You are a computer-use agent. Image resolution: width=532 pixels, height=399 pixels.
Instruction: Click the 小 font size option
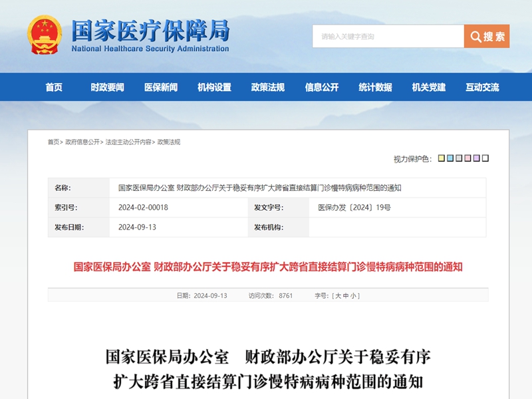pyautogui.click(x=351, y=296)
